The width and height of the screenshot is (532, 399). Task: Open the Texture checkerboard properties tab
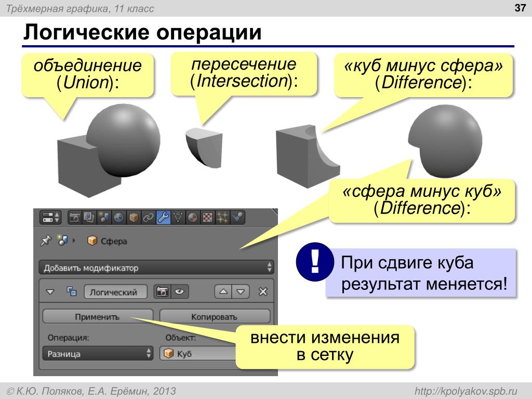(207, 218)
